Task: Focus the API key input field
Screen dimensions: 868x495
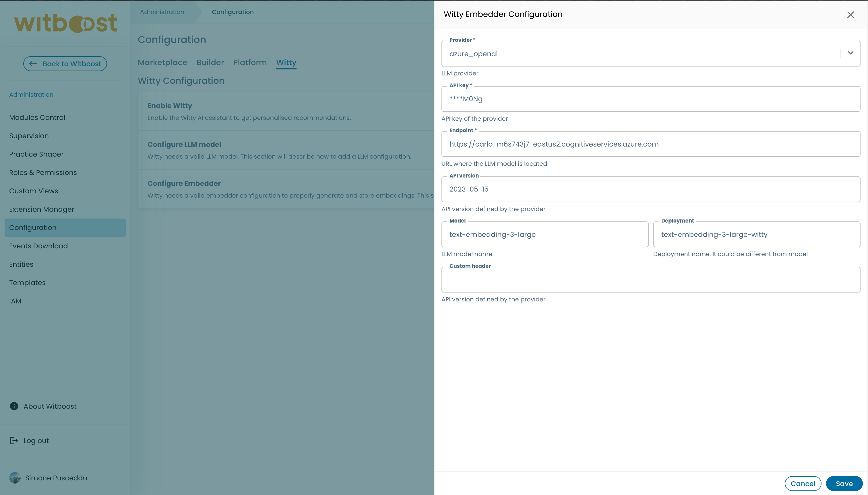Action: pyautogui.click(x=651, y=99)
